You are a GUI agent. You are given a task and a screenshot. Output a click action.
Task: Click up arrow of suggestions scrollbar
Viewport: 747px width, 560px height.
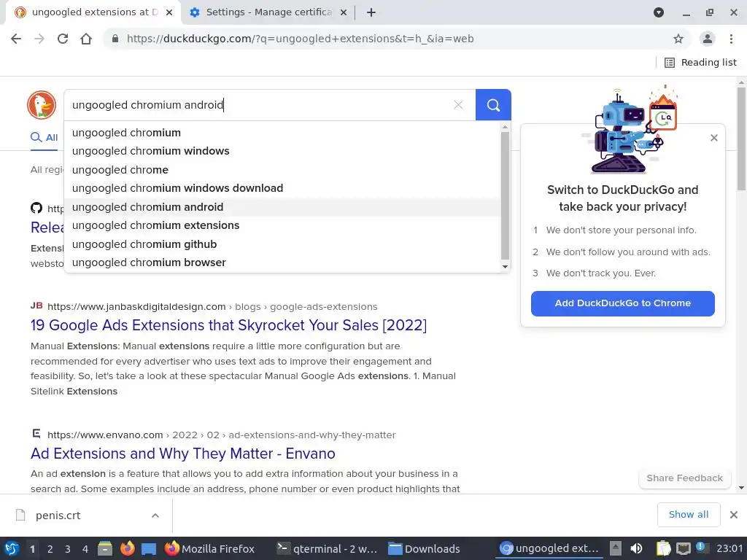505,127
